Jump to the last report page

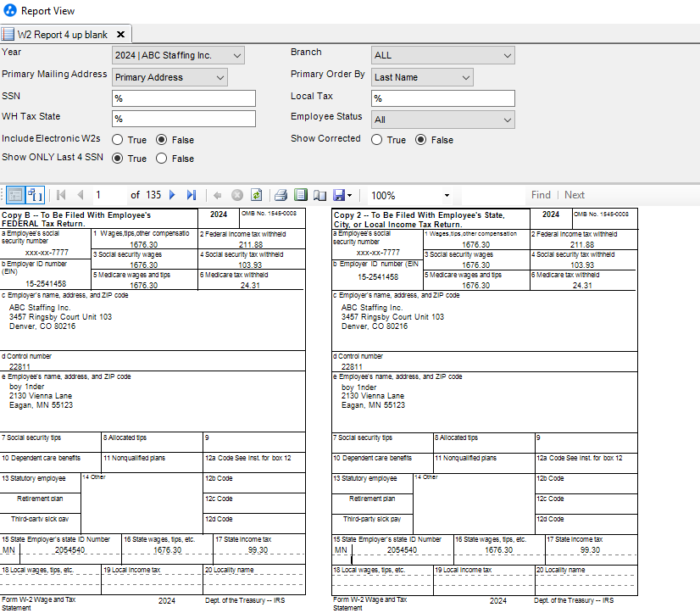(192, 195)
